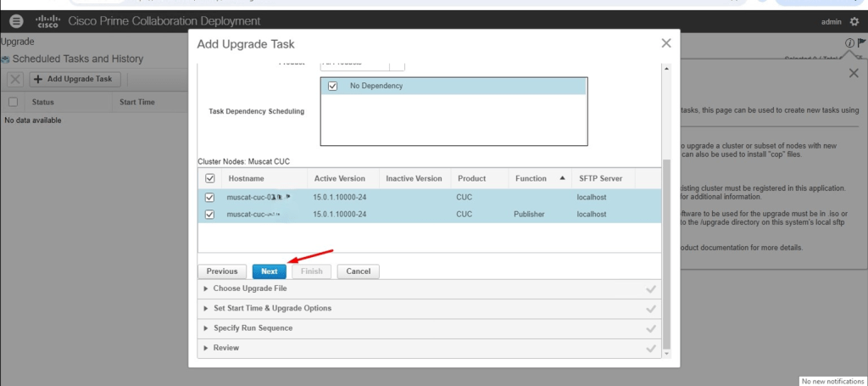Toggle the select-all cluster nodes checkbox

(x=210, y=179)
